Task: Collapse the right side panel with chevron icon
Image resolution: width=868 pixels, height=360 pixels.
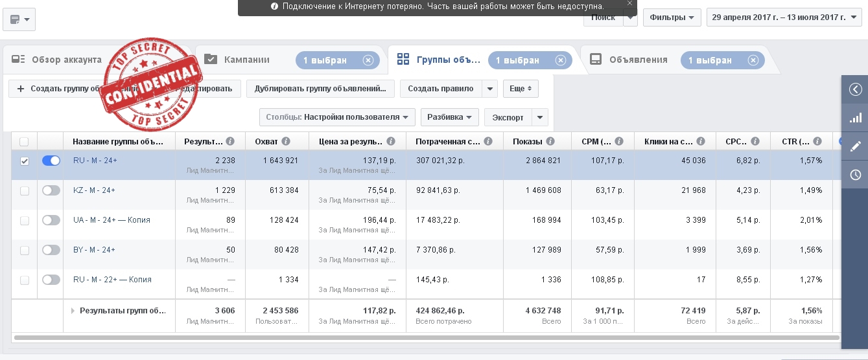Action: (855, 89)
